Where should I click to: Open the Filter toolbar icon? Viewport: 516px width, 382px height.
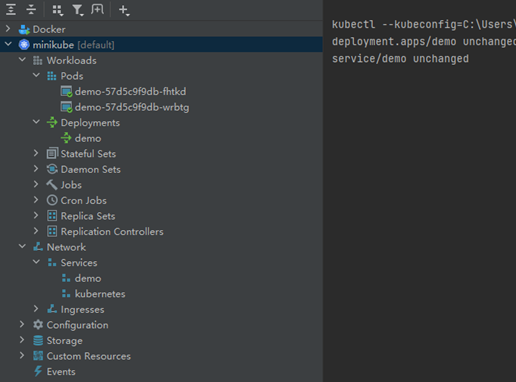78,10
